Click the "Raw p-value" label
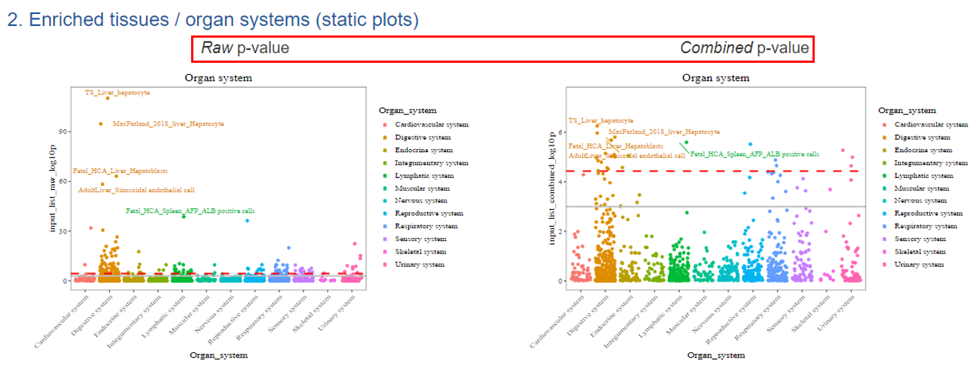 coord(245,48)
